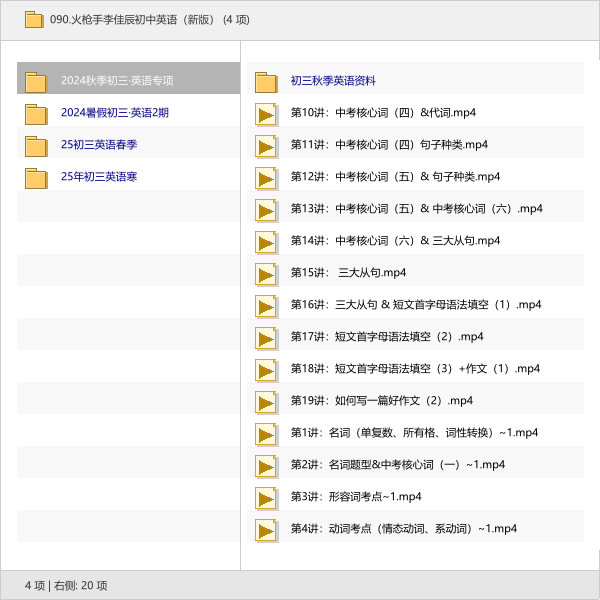
Task: Click the video icon for 第3讲 形容词考点
Action: point(266,497)
